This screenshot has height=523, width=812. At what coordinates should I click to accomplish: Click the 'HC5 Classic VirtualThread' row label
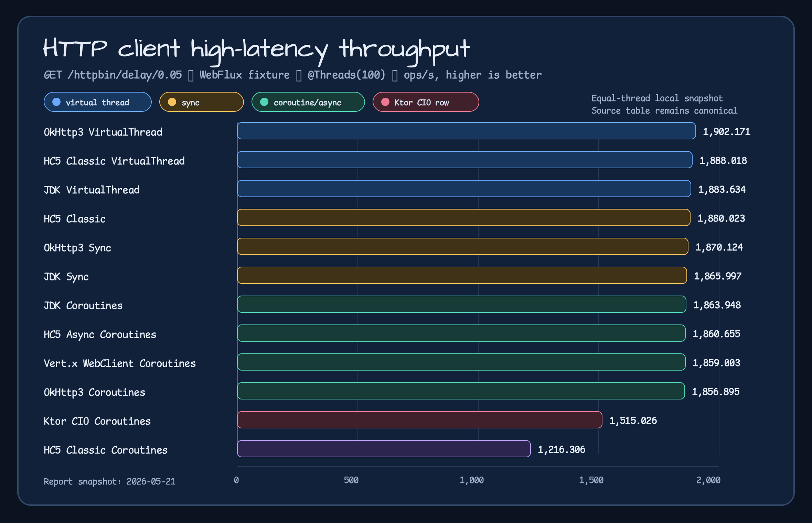114,161
